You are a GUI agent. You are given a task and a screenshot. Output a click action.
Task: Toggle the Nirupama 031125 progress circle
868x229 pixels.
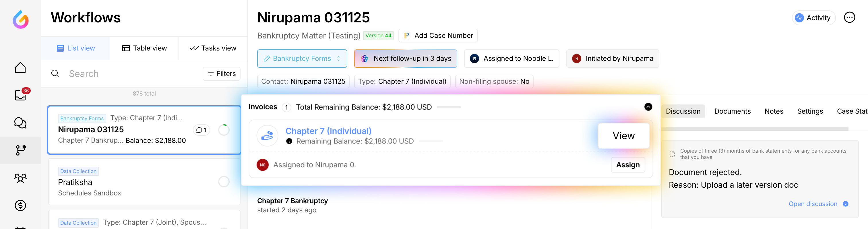tap(224, 130)
